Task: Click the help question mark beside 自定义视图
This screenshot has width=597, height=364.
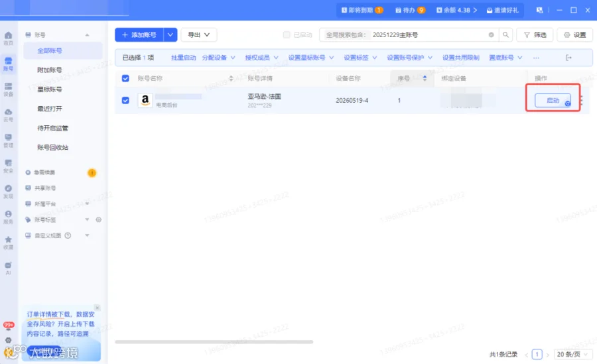Action: click(68, 235)
